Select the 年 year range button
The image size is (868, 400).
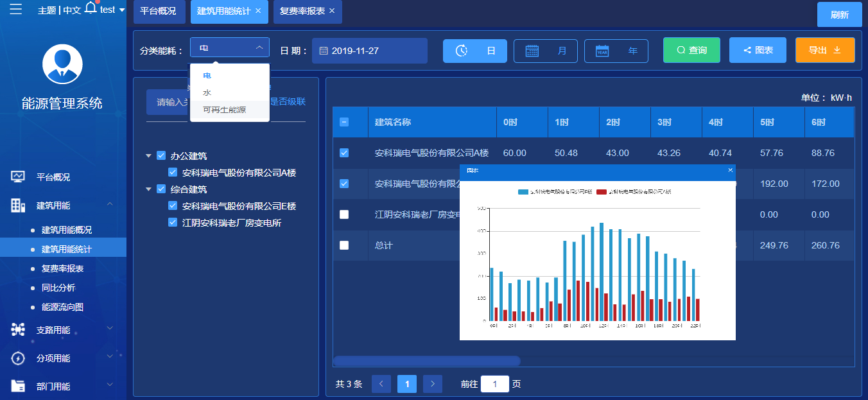[616, 51]
